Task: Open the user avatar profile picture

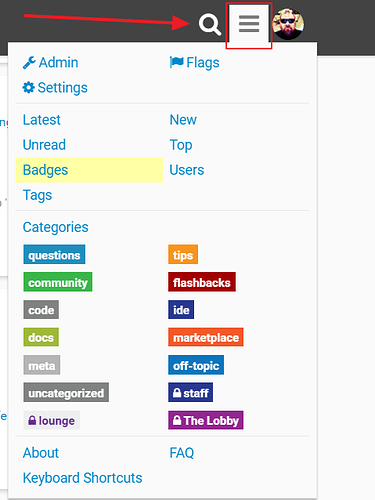Action: coord(288,24)
